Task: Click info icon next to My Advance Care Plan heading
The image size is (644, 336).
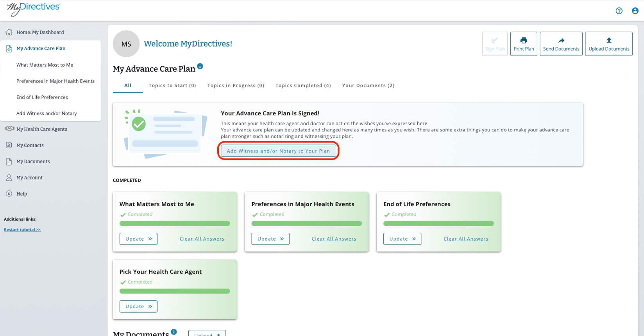Action: (x=200, y=66)
